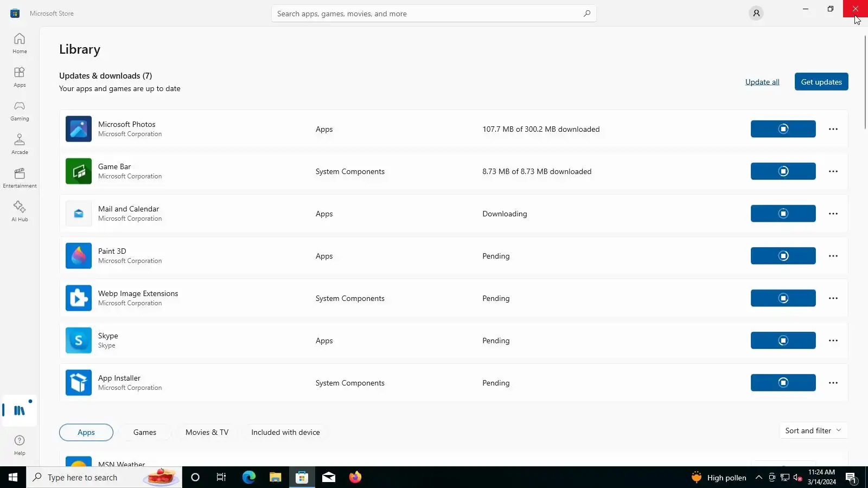The height and width of the screenshot is (488, 868).
Task: Switch to the Movies & TV tab
Action: pos(207,432)
